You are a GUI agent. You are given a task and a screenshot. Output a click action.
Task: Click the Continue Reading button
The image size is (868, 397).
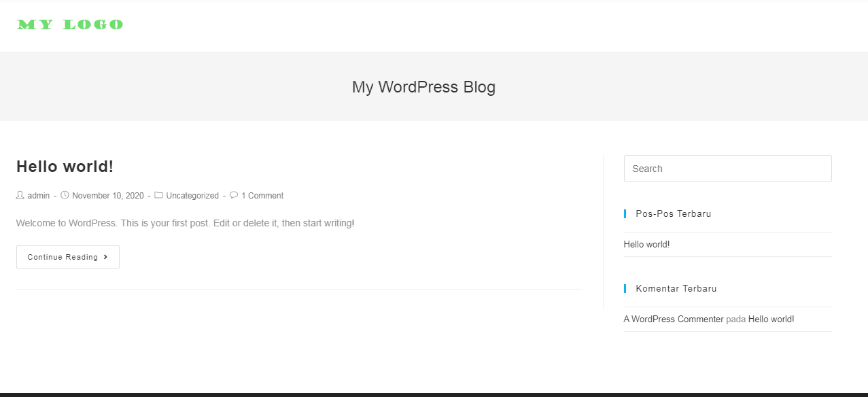coord(68,257)
